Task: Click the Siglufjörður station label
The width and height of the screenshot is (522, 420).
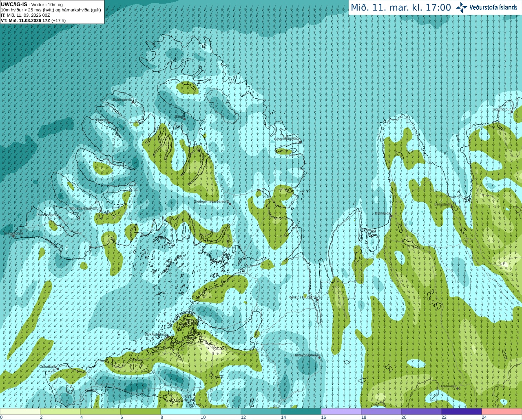Action: (502, 109)
